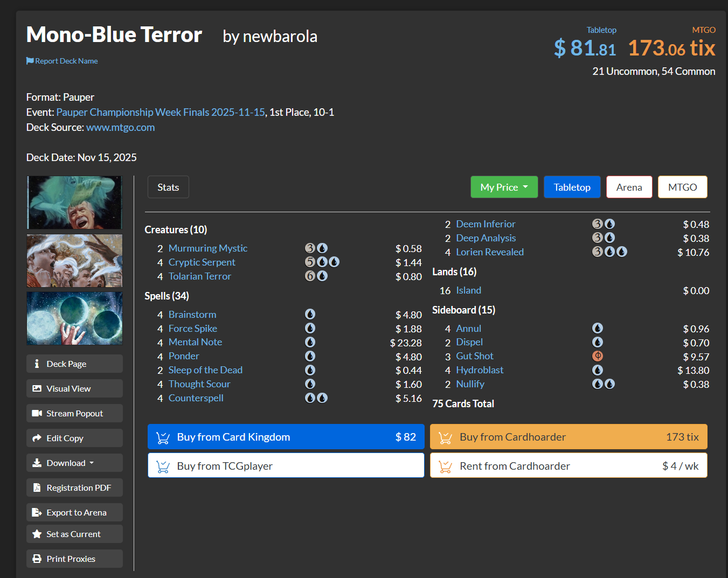Click the Set as Current button
The height and width of the screenshot is (578, 728).
[74, 534]
